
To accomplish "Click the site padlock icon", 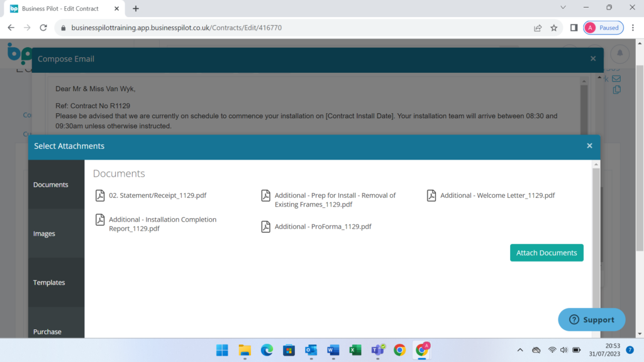I will [63, 28].
